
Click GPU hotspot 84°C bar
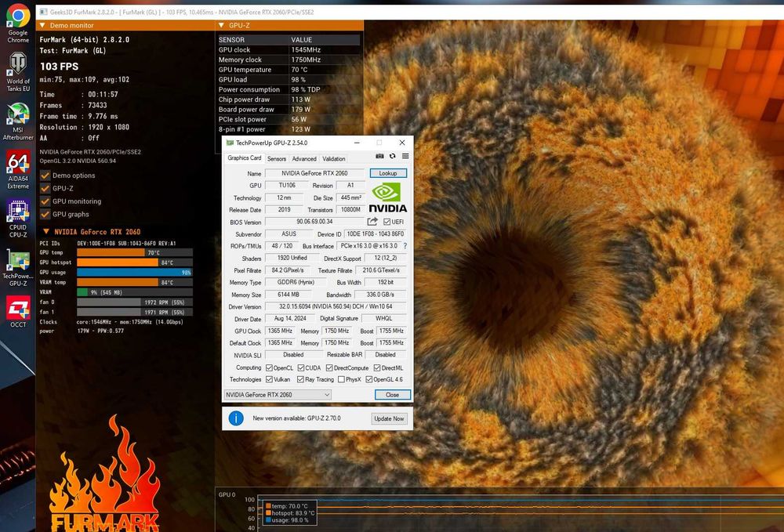click(135, 262)
